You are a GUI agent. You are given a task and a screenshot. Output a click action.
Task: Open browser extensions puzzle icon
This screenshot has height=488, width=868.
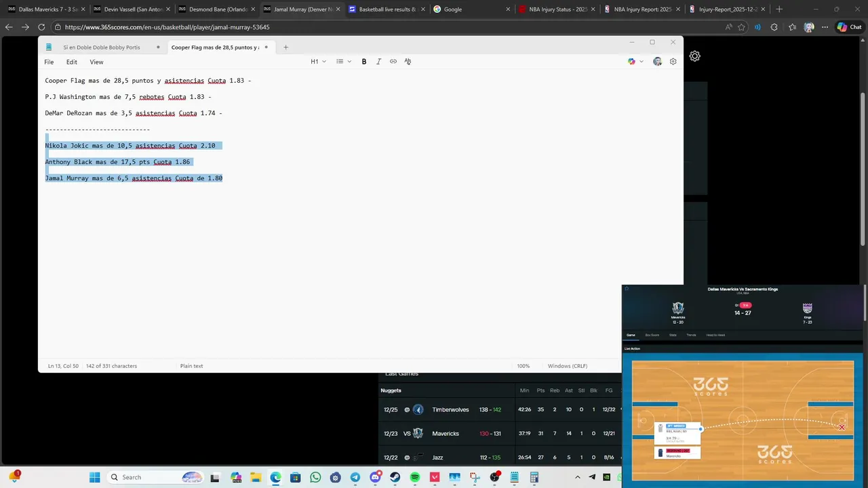(774, 27)
